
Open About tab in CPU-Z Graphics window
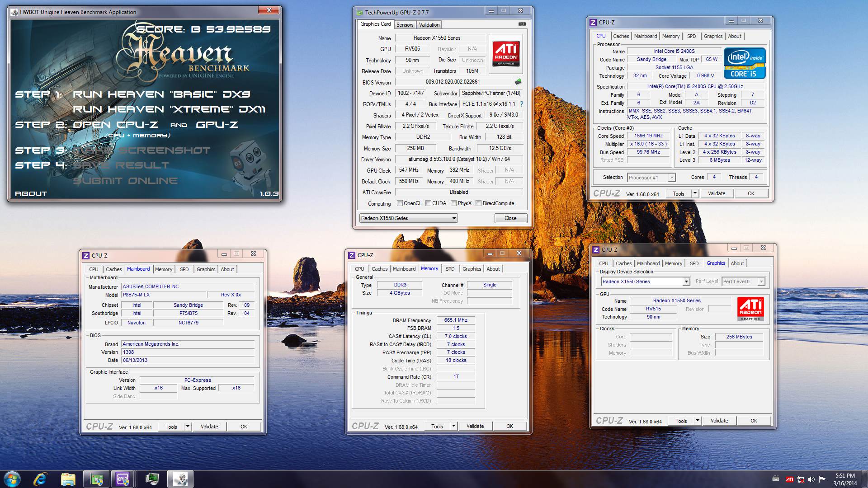pyautogui.click(x=737, y=263)
